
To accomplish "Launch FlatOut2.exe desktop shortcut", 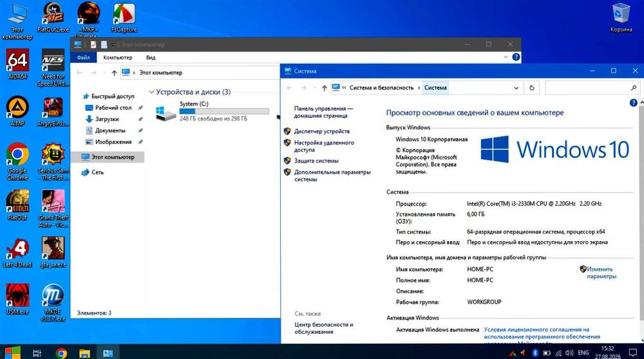I will coord(53,18).
